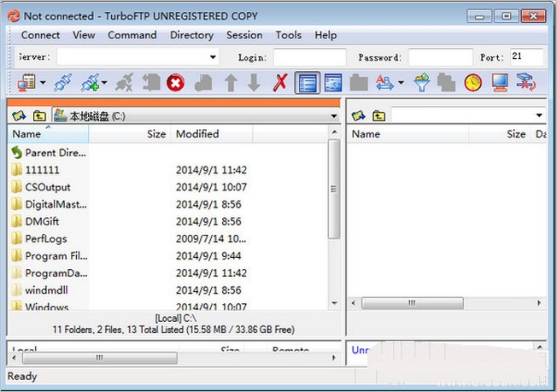Open the Directory menu
The width and height of the screenshot is (557, 392).
(192, 35)
